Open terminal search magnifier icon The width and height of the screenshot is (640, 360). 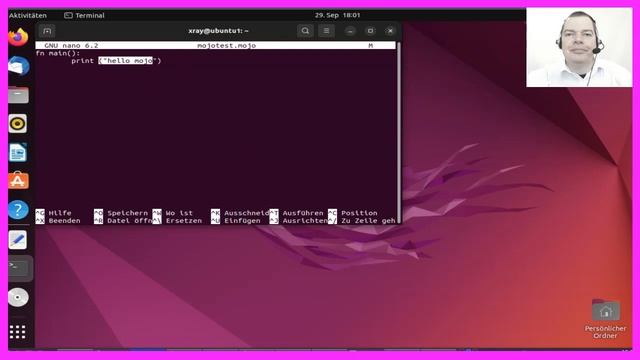pos(305,31)
